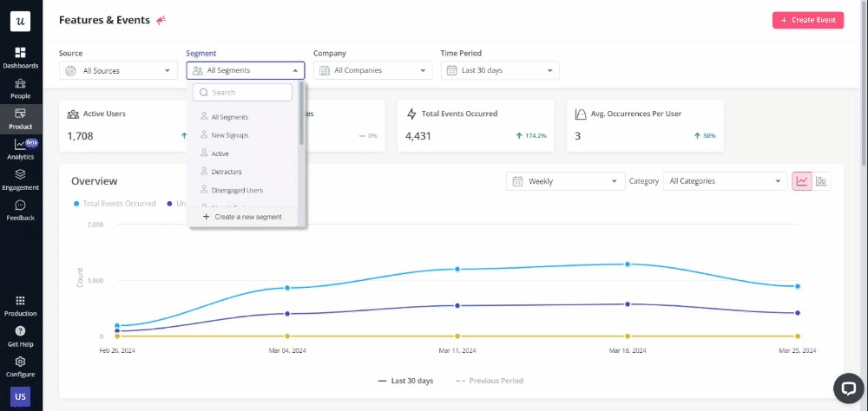Click the Create Event button
The image size is (868, 411).
(x=807, y=20)
